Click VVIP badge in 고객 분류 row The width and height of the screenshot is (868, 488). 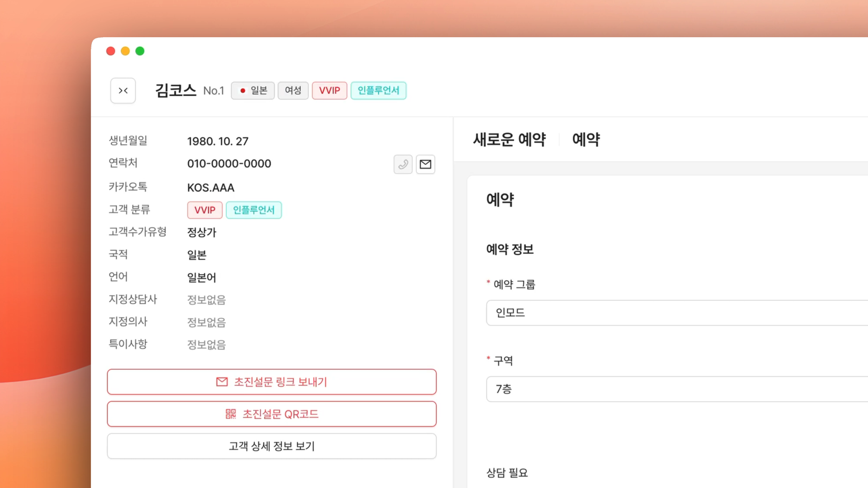tap(205, 210)
